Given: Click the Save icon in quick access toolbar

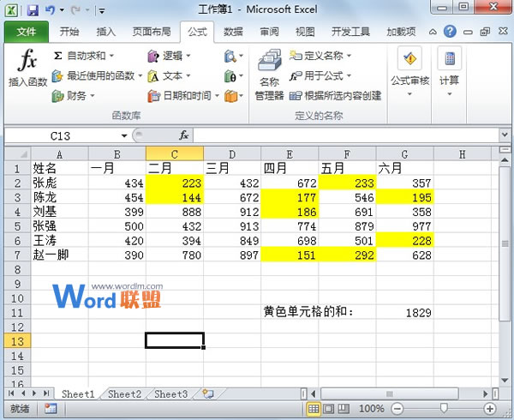Looking at the screenshot, I should (x=33, y=11).
